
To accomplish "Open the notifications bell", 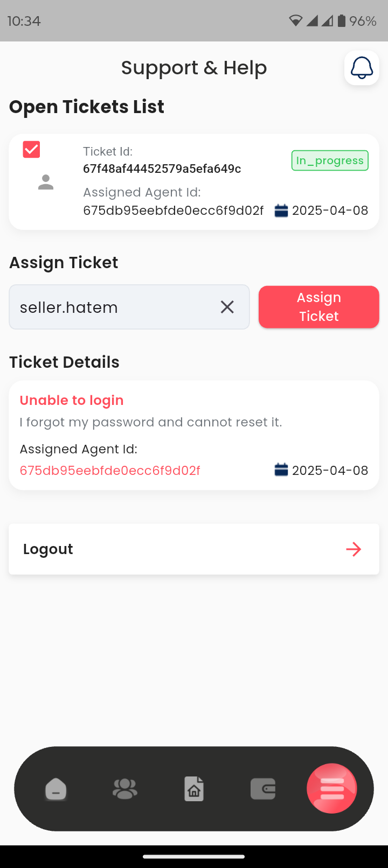I will (x=362, y=68).
